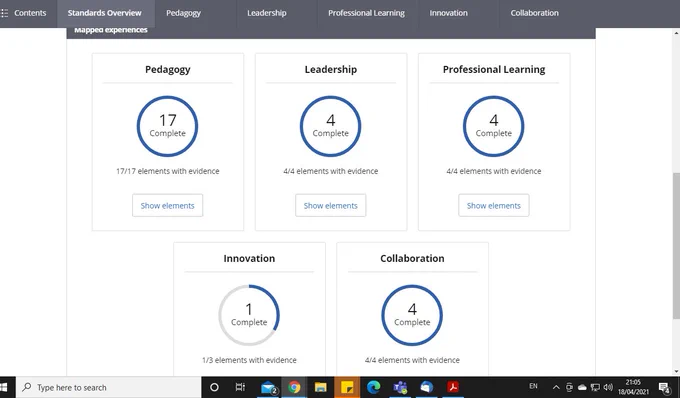Viewport: 680px width, 398px height.
Task: Switch to the Standards Overview tab
Action: pyautogui.click(x=105, y=13)
